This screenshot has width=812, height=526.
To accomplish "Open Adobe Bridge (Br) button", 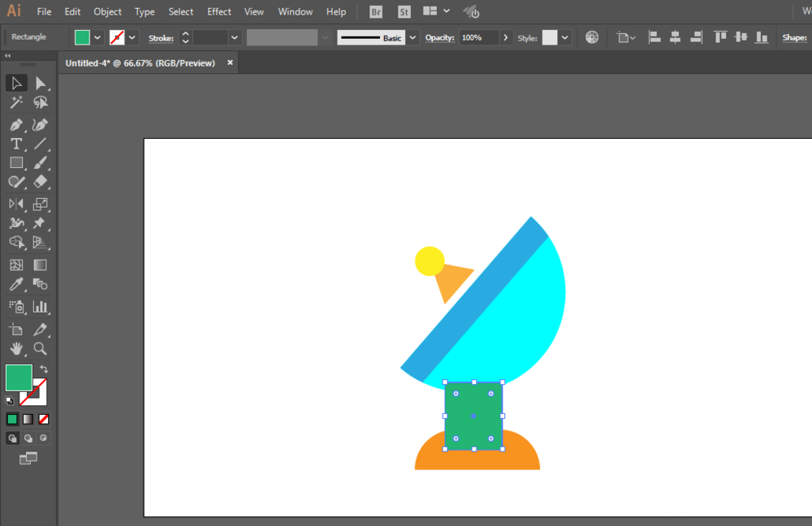I will (x=376, y=12).
